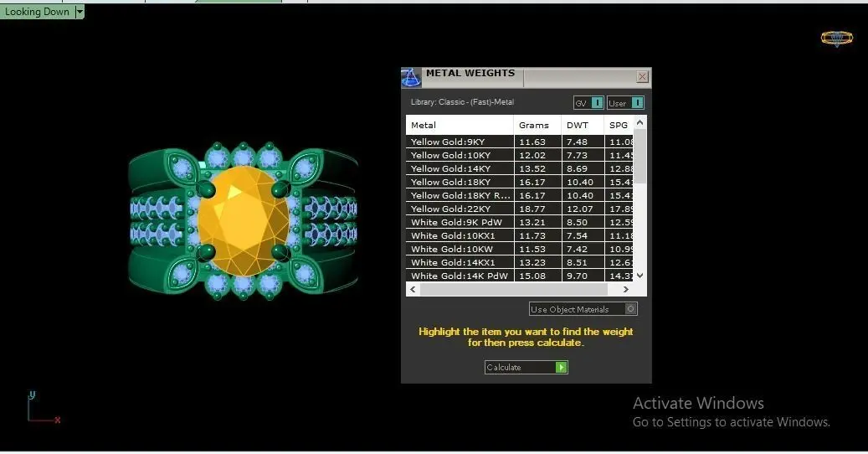This screenshot has height=454, width=868.
Task: Select the Yellow Gold:18KY R... row
Action: click(x=519, y=195)
